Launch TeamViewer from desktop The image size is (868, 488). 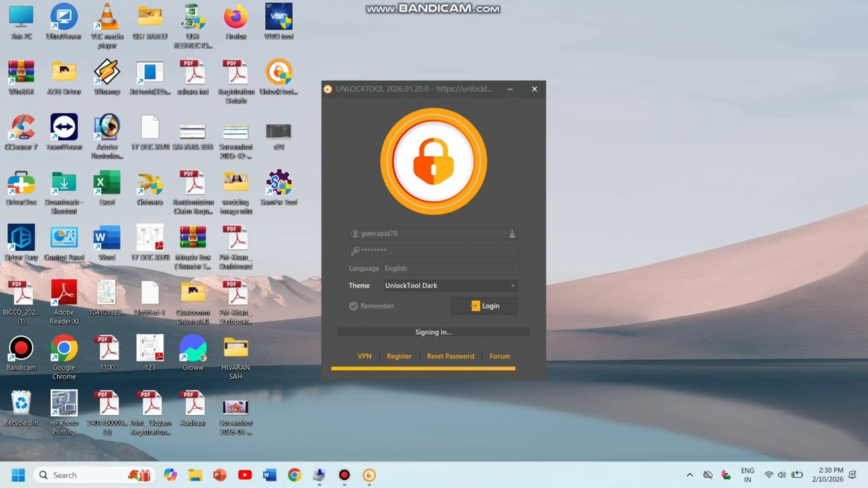point(64,132)
